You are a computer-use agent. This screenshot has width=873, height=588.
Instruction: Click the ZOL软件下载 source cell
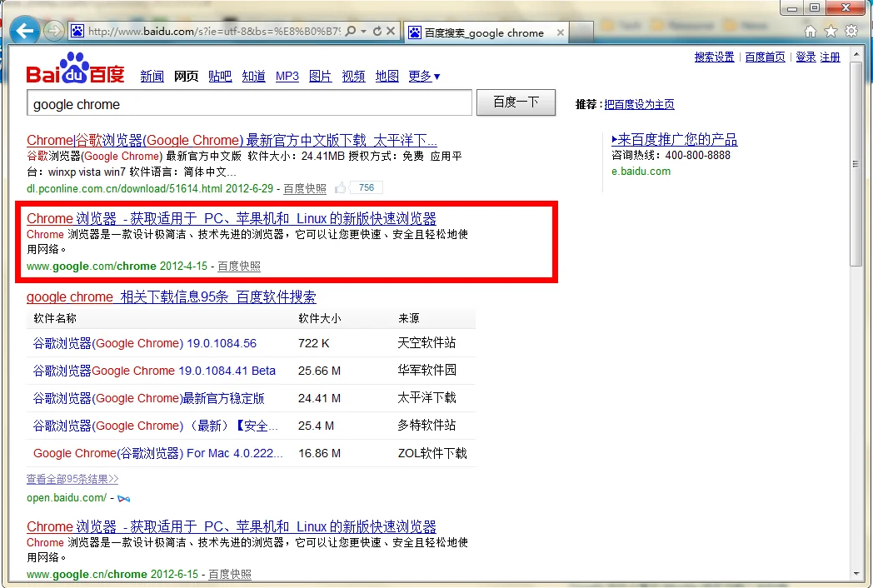click(432, 453)
